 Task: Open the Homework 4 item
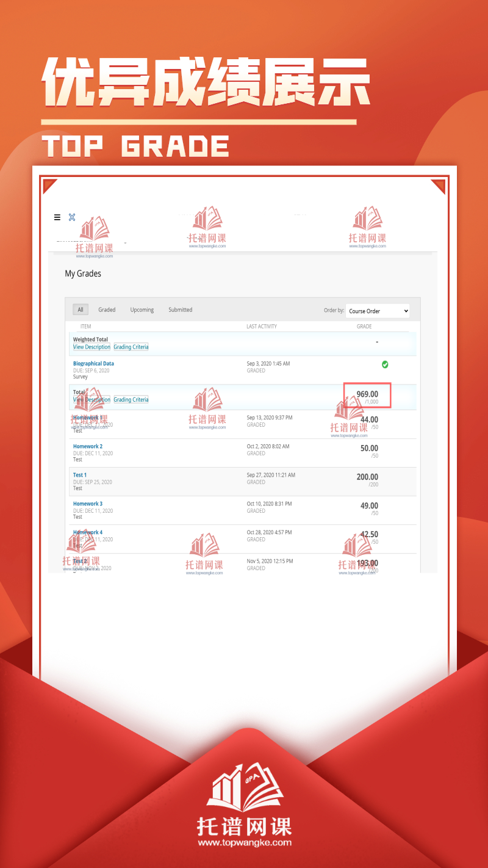[x=88, y=532]
